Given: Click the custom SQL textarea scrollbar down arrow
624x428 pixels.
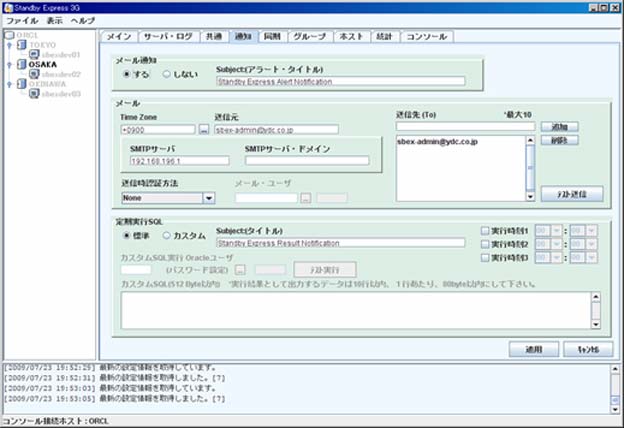Looking at the screenshot, I should point(596,324).
